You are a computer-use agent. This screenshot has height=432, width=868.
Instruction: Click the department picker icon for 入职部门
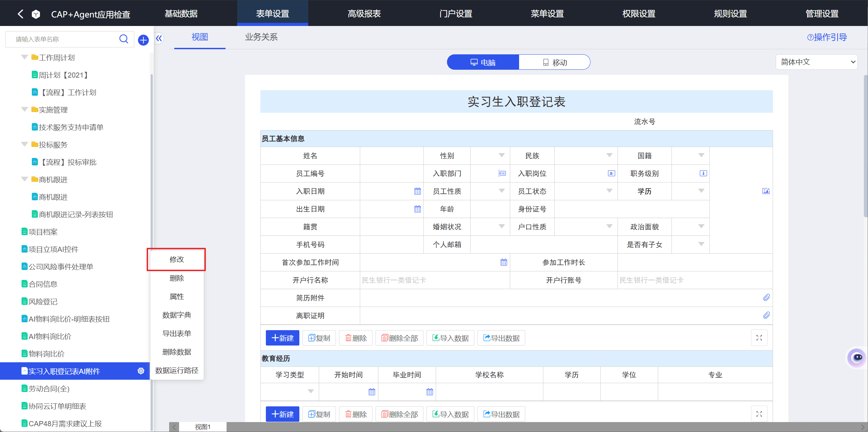[x=502, y=173]
